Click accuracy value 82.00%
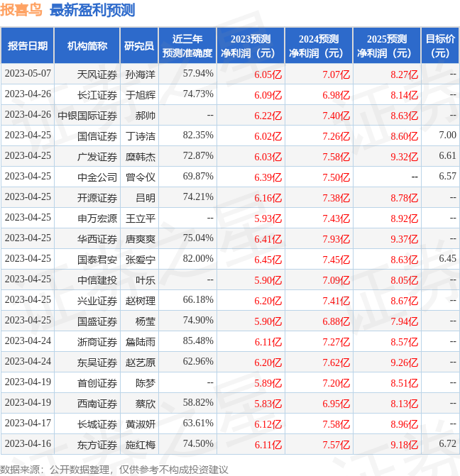Viewport: 460px width, 476px height. pos(198,259)
